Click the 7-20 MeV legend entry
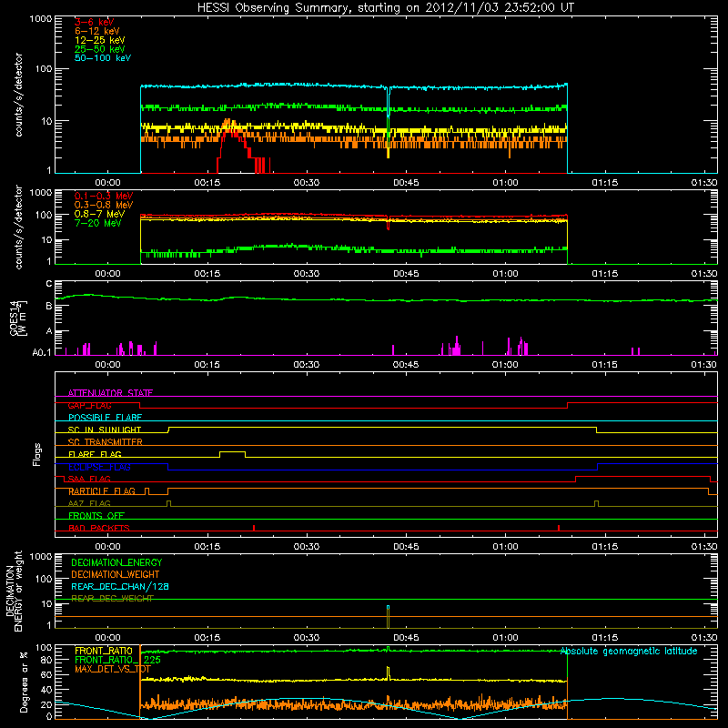The width and height of the screenshot is (728, 728). tap(98, 223)
